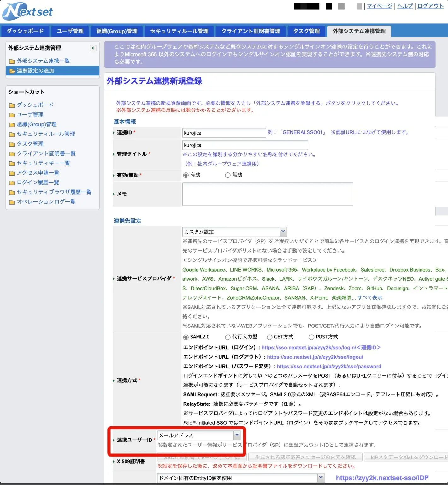Switch to クライアント証明書管理 tab

click(251, 31)
